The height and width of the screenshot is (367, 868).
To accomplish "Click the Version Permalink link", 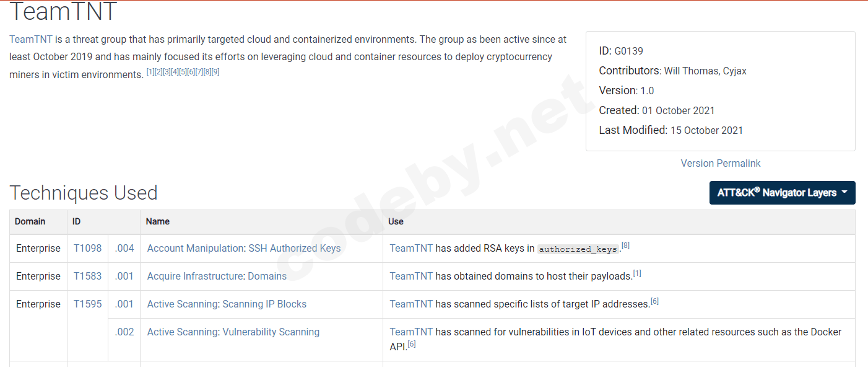I will [x=720, y=163].
